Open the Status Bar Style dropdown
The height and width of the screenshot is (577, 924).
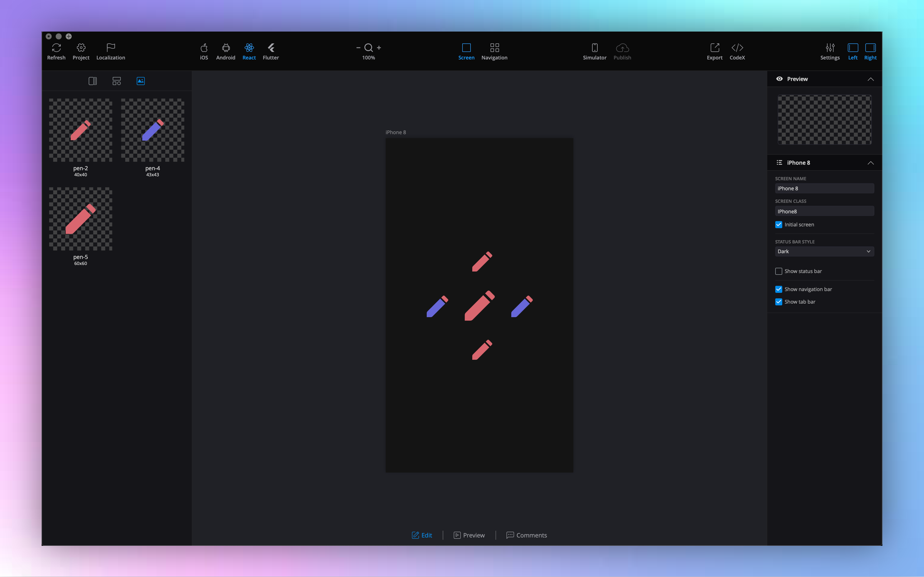pyautogui.click(x=824, y=251)
